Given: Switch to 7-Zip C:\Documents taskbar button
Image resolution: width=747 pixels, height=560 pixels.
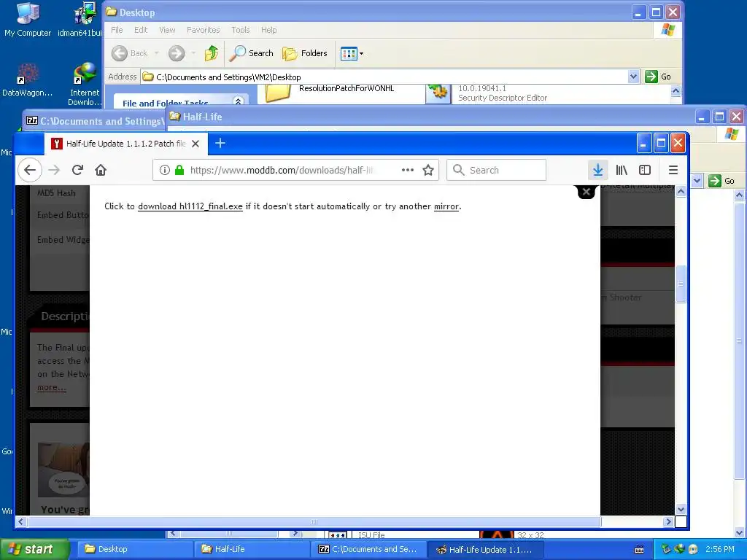Looking at the screenshot, I should point(368,549).
